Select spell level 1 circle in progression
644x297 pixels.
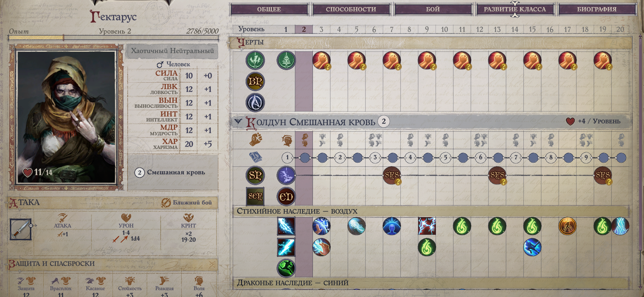click(x=287, y=157)
